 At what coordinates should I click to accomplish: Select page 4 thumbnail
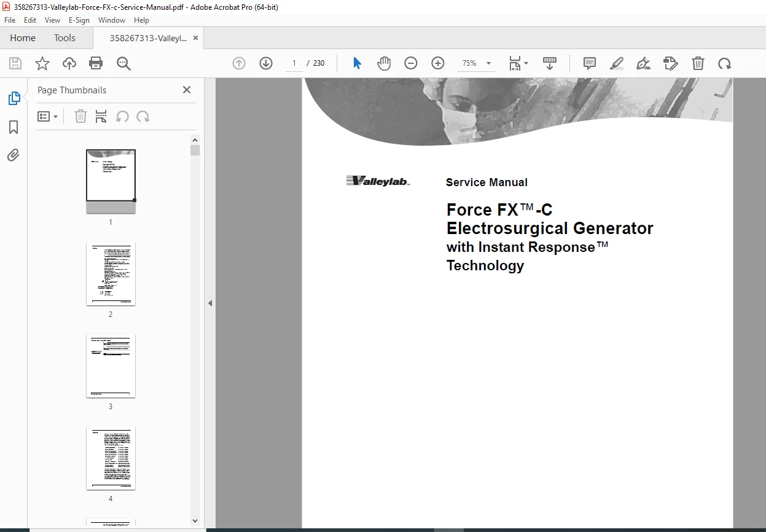point(111,458)
